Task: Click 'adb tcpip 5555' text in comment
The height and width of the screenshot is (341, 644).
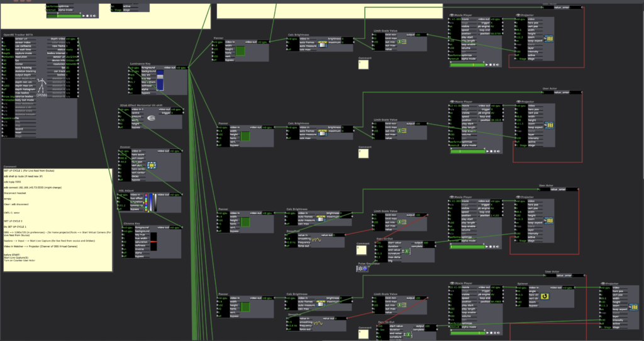Action: [x=13, y=182]
